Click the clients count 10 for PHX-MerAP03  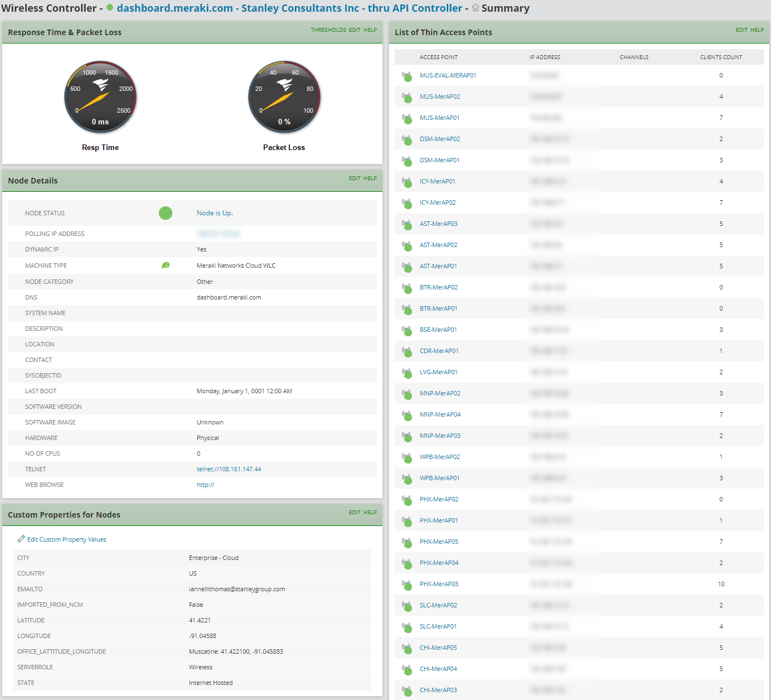click(x=721, y=584)
